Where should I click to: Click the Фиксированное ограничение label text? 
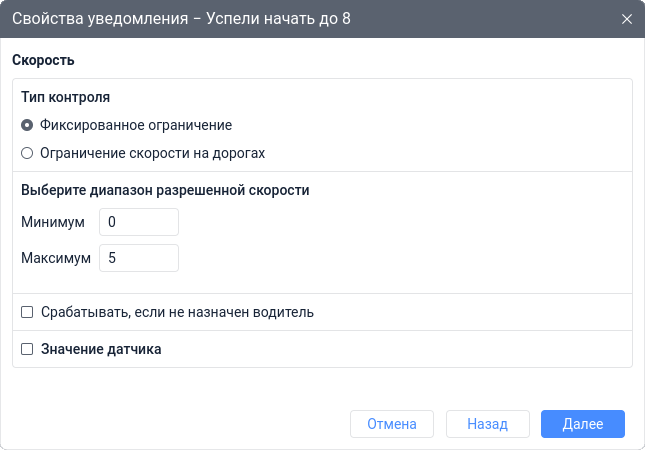(x=136, y=126)
